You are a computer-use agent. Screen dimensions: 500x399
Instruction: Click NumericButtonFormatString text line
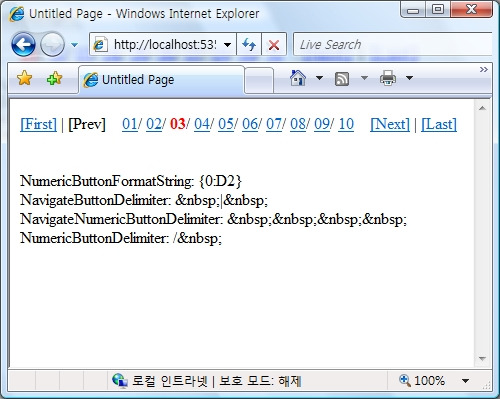click(x=131, y=181)
